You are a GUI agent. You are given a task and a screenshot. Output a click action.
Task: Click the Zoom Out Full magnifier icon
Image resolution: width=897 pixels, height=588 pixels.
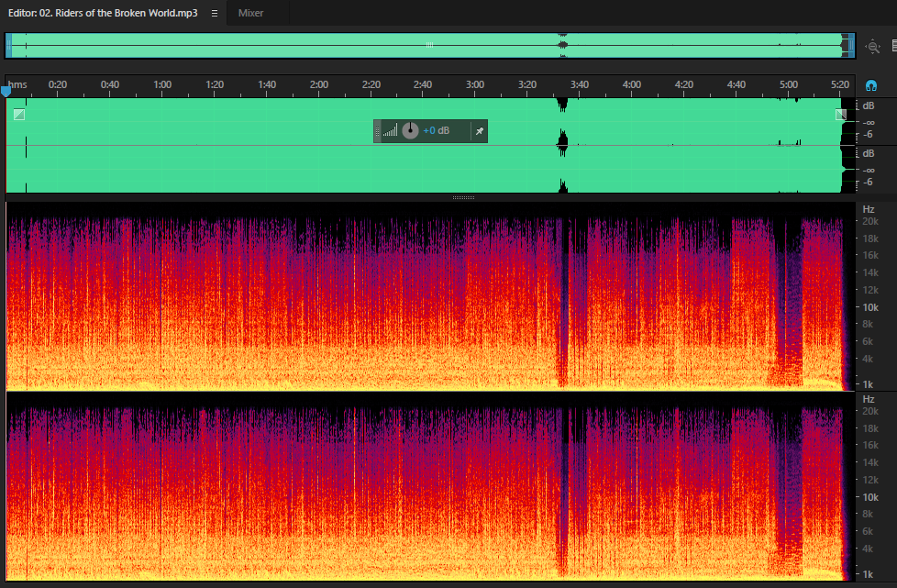[873, 47]
